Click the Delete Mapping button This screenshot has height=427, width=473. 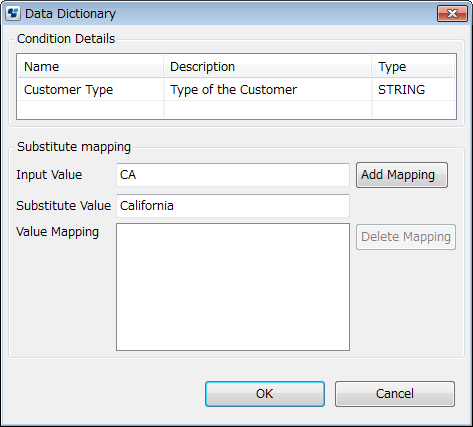[x=406, y=237]
